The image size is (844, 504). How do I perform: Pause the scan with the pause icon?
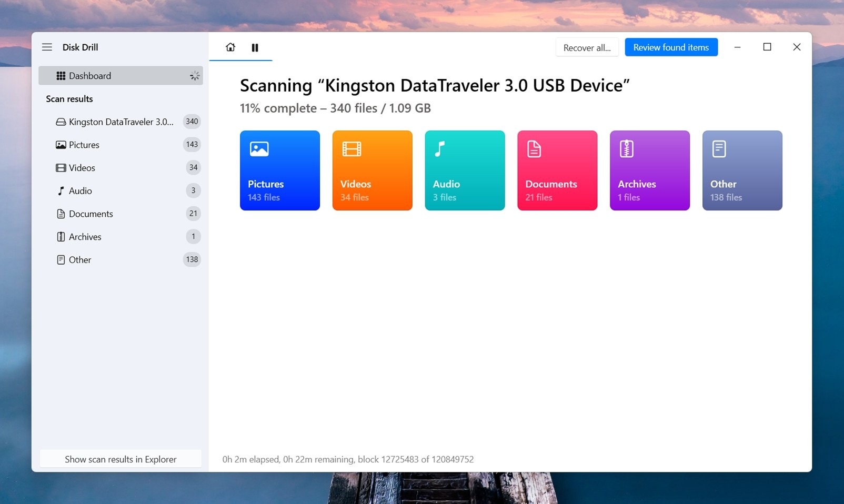(x=255, y=48)
